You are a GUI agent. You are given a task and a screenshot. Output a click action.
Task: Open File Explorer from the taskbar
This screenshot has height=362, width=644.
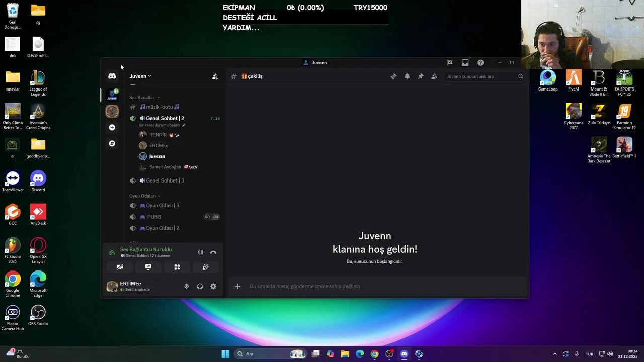(345, 354)
